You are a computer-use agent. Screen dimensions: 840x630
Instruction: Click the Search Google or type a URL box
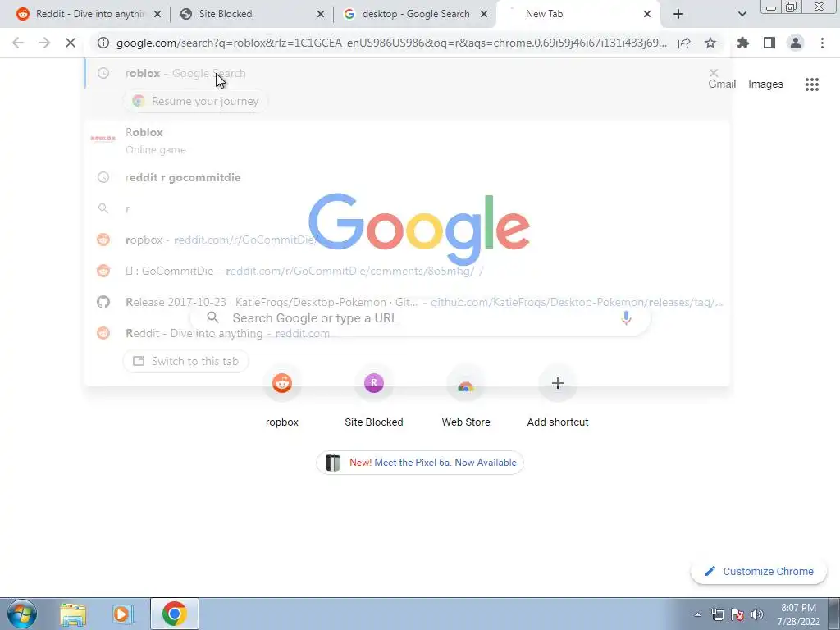coord(420,317)
